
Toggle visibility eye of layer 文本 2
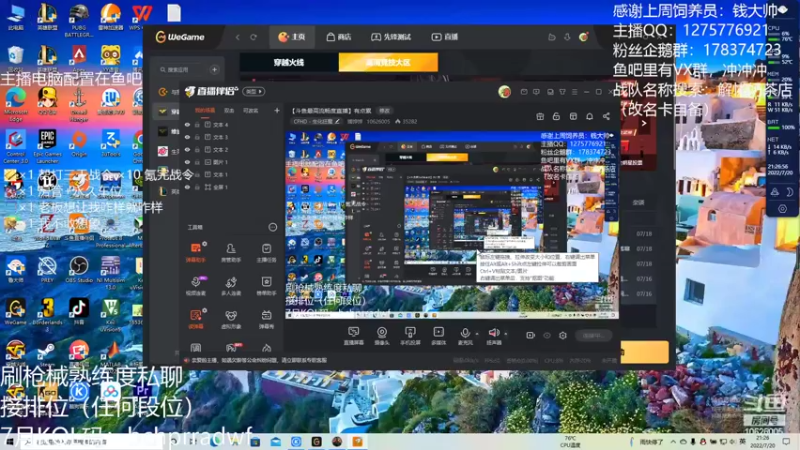(x=188, y=150)
